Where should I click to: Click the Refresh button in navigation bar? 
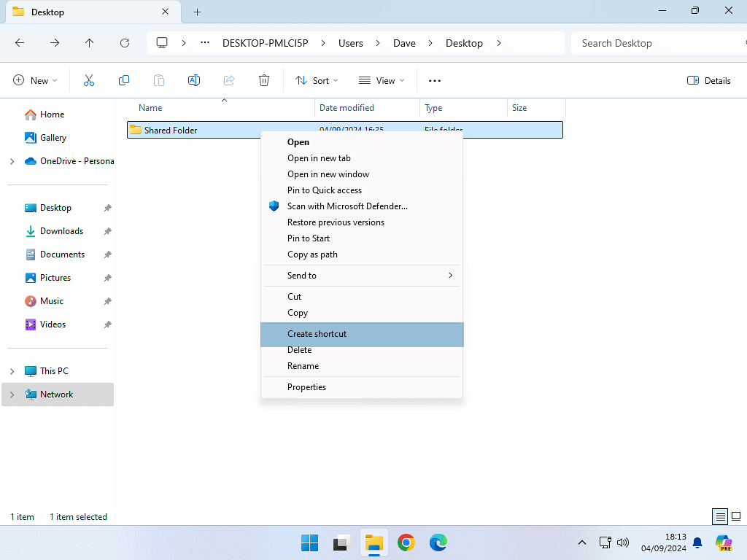(125, 43)
